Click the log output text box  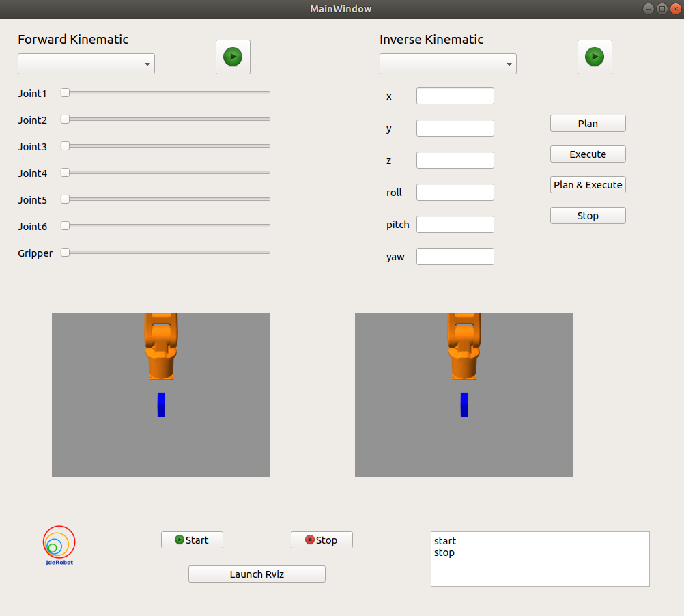540,559
